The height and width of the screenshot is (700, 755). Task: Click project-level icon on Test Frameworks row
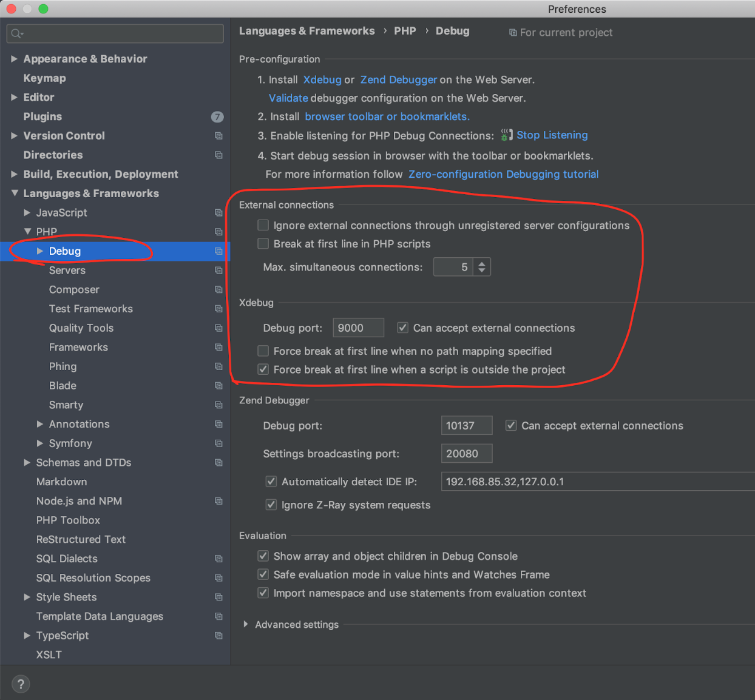[218, 309]
